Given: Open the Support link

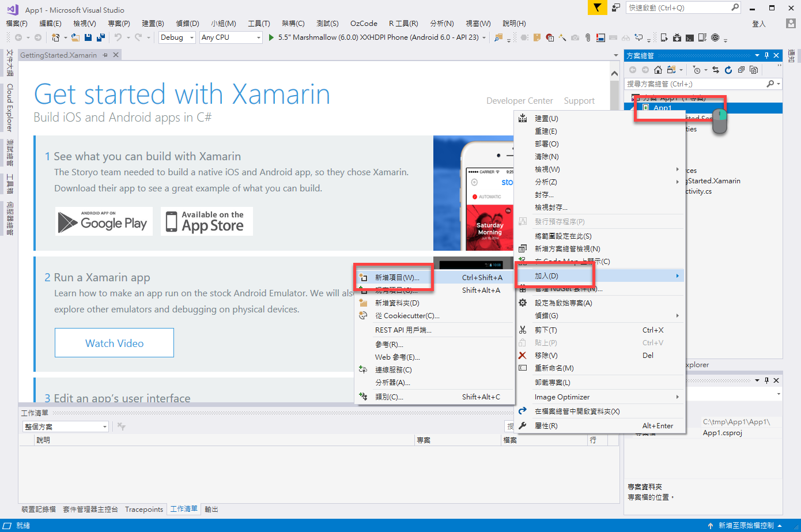Looking at the screenshot, I should pos(579,101).
